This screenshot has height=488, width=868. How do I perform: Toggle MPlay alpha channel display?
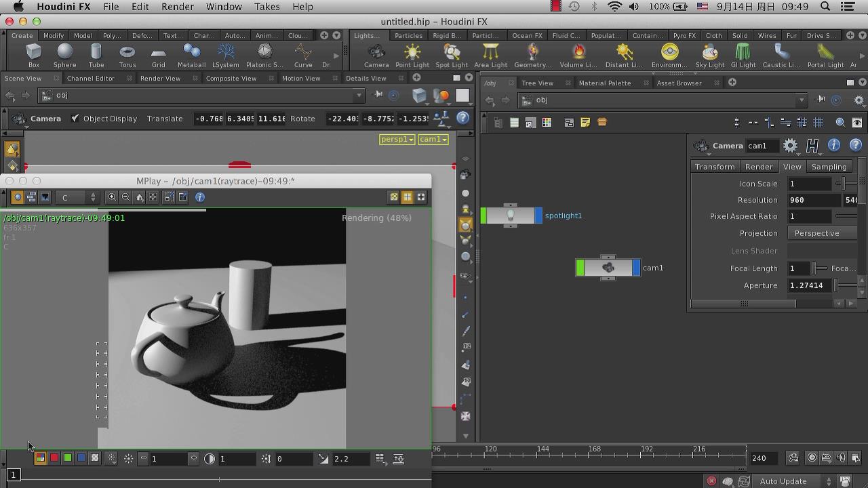(95, 458)
